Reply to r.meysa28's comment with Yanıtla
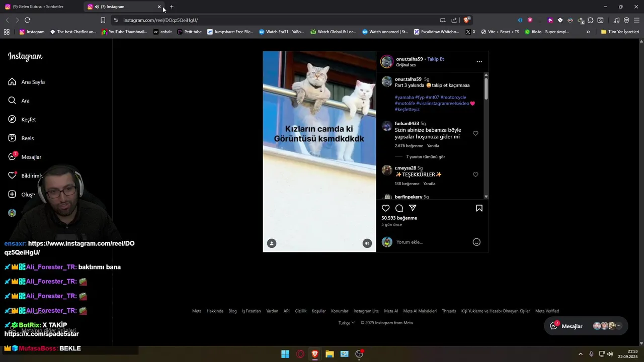This screenshot has height=362, width=644. pyautogui.click(x=429, y=184)
